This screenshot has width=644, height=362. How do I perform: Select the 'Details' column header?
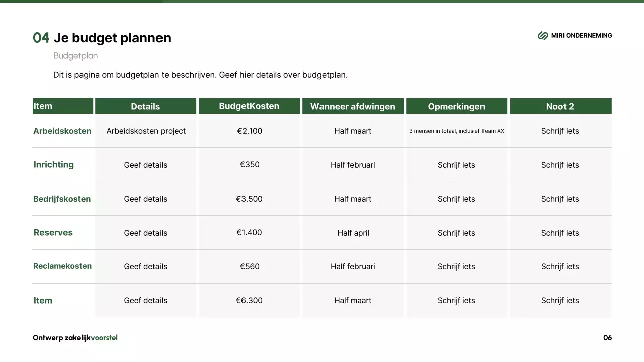click(x=145, y=106)
